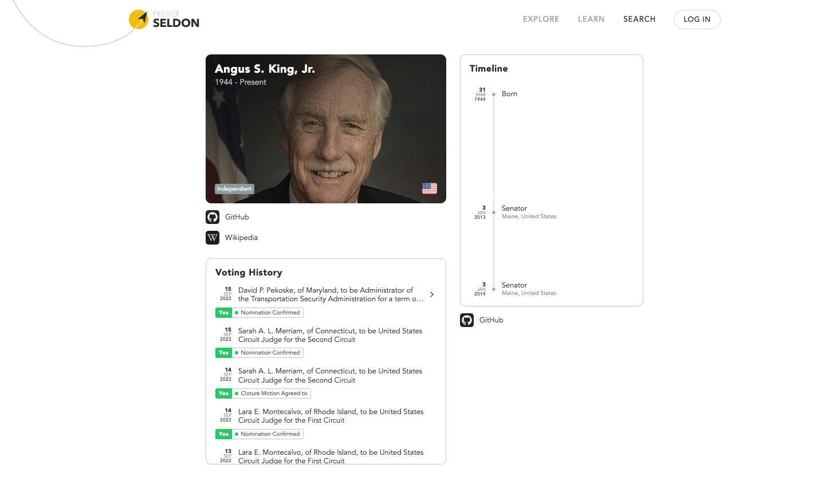Click 'Maine, United States' under the 2013 Senator
This screenshot has width=822, height=504.
click(x=529, y=216)
